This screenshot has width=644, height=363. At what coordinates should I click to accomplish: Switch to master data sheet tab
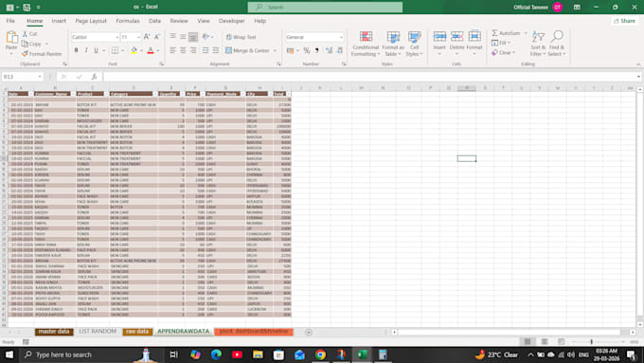tap(54, 332)
